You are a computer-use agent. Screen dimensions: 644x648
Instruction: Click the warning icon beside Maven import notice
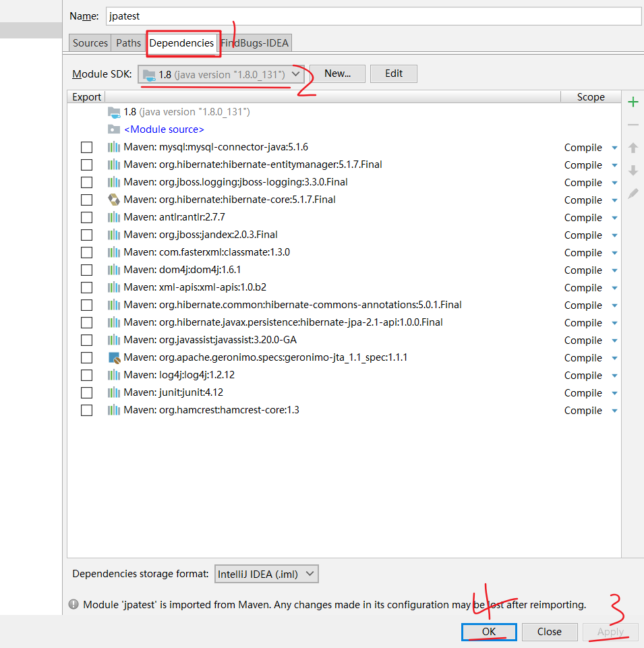(74, 604)
